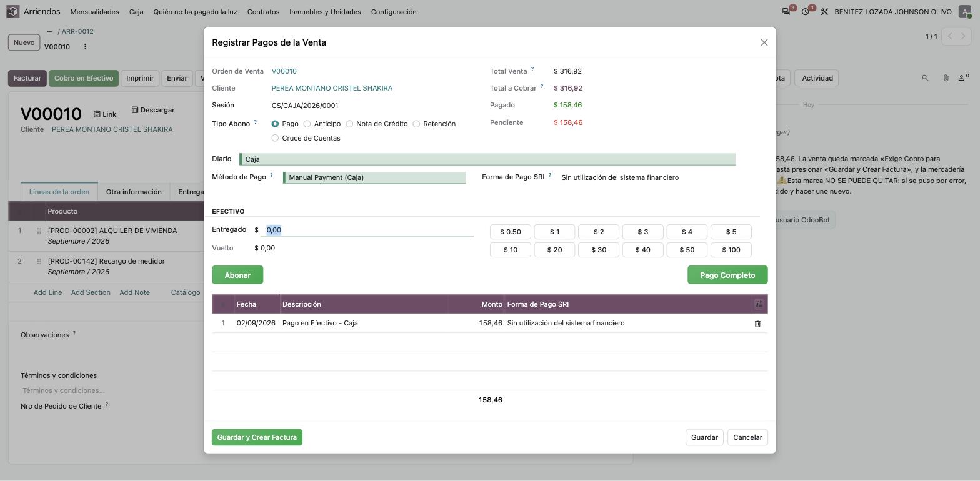Open the Arriendos app home icon
This screenshot has width=980, height=481.
pyautogui.click(x=13, y=12)
